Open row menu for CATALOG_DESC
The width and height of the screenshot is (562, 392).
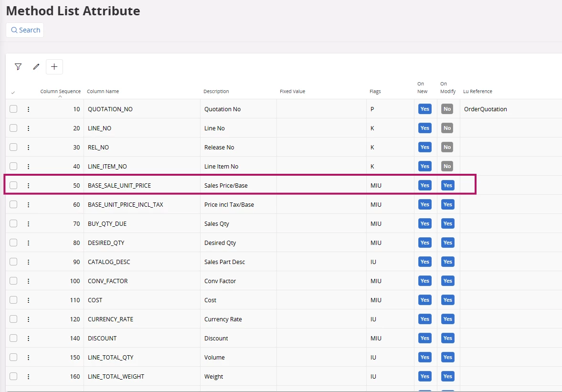pyautogui.click(x=28, y=262)
